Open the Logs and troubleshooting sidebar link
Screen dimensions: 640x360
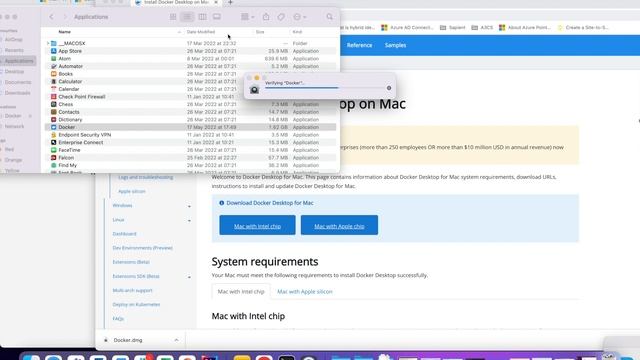[x=145, y=178]
